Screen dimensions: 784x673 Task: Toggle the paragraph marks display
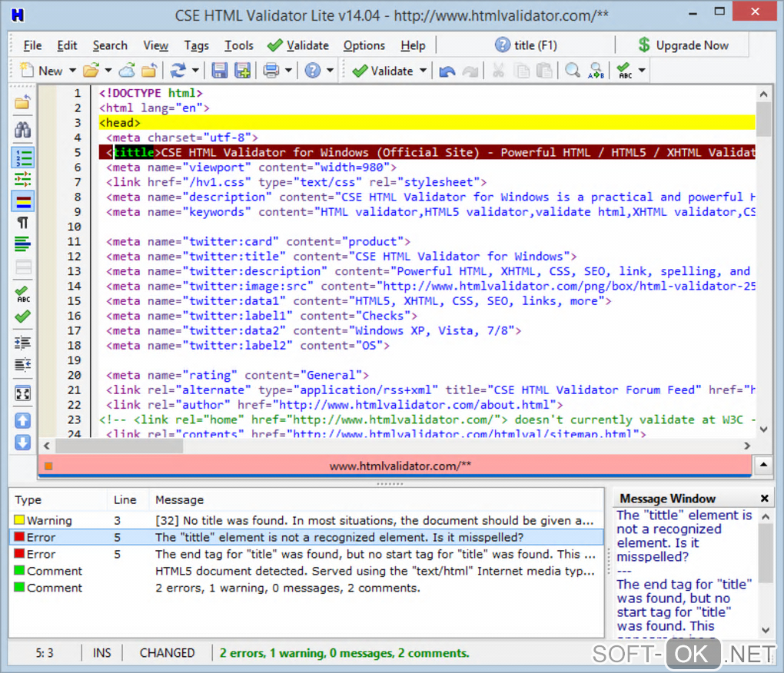click(x=23, y=223)
